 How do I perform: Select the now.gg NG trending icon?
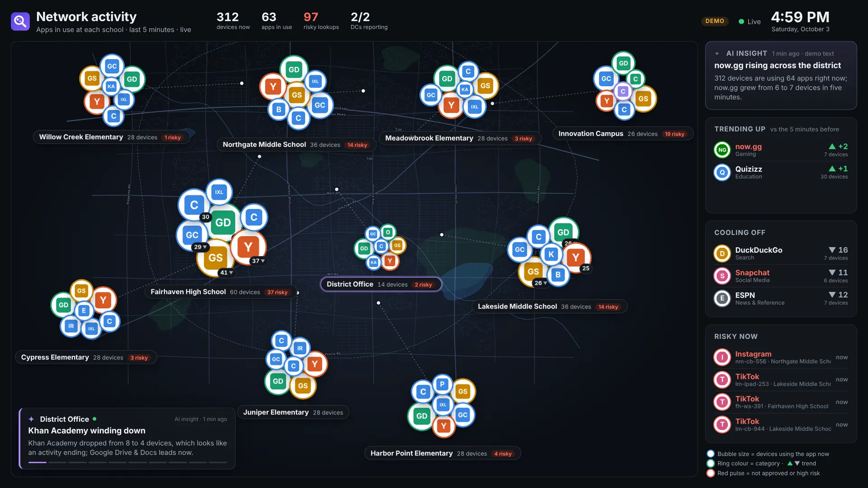[x=722, y=150]
